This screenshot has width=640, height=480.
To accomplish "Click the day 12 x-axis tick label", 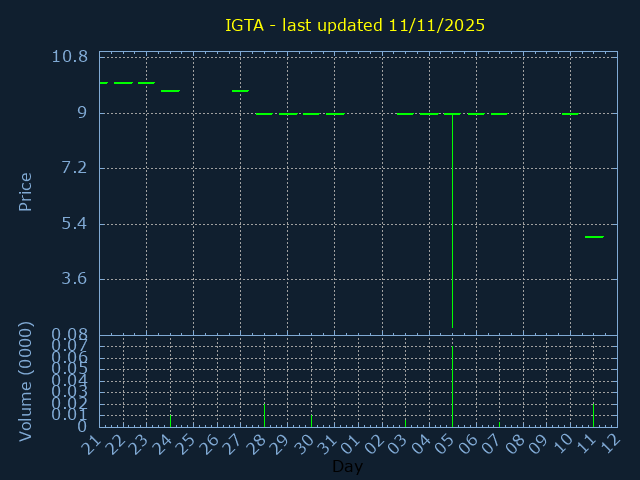I will tap(610, 443).
